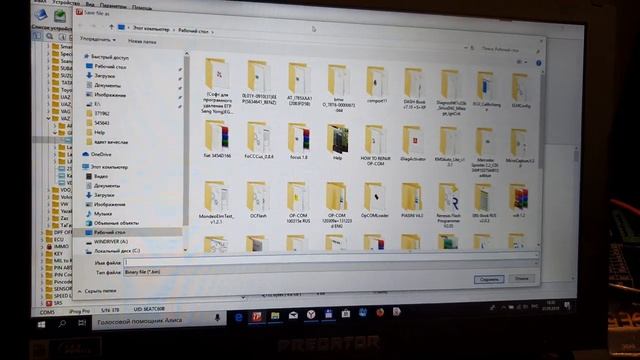
Task: Open the HOW TO REPAIR OP-COM folder
Action: click(375, 145)
